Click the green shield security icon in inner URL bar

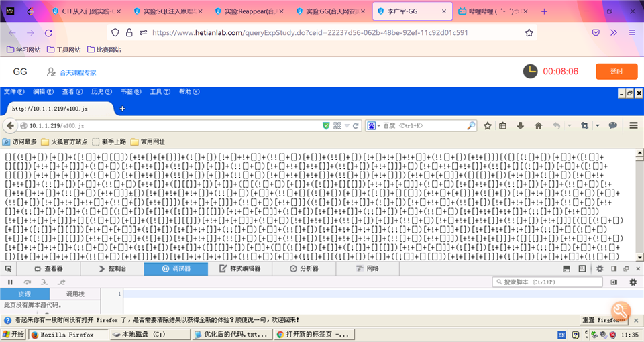click(326, 125)
